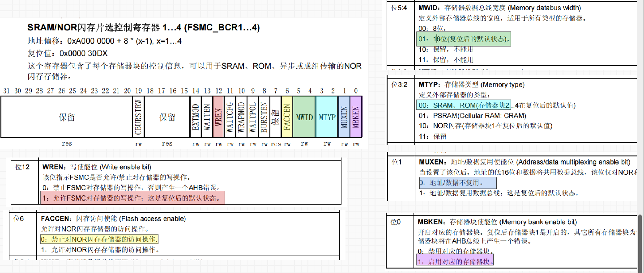Click the cyan MTYP field in bit diagram
This screenshot has width=644, height=273.
[x=327, y=117]
